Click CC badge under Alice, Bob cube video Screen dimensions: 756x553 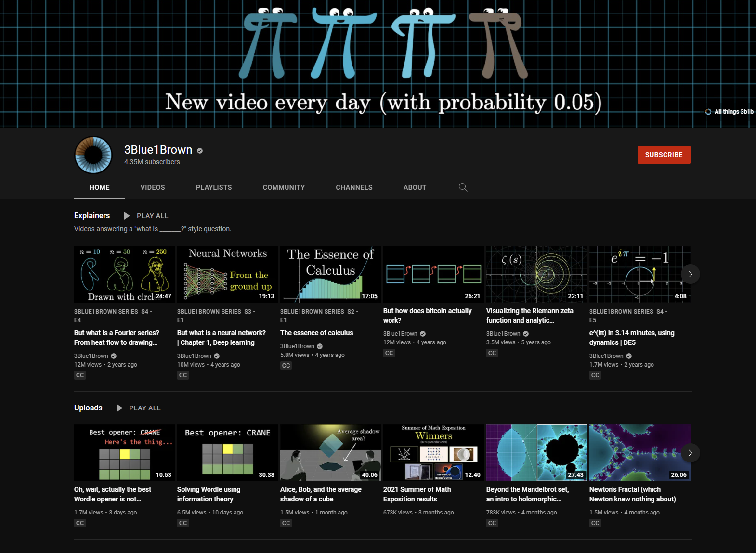pos(286,523)
